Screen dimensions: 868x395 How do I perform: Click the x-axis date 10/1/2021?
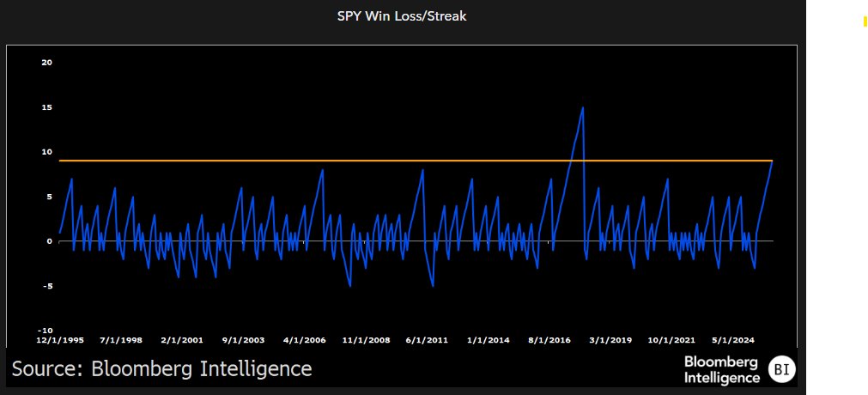pos(671,340)
